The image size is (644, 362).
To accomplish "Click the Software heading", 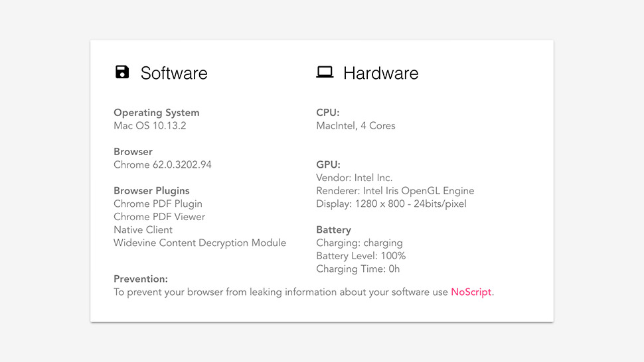I will tap(174, 73).
